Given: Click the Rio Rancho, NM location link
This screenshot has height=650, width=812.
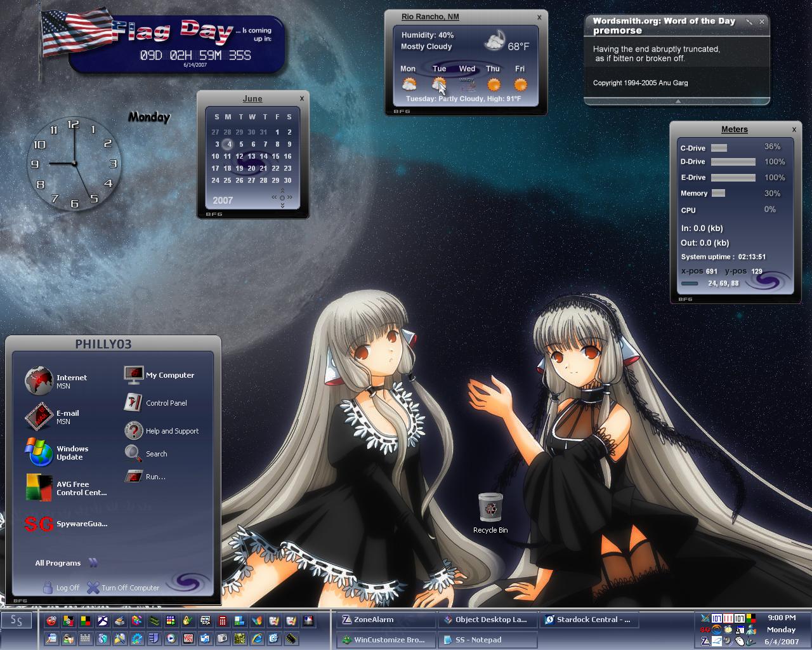Looking at the screenshot, I should click(x=430, y=17).
